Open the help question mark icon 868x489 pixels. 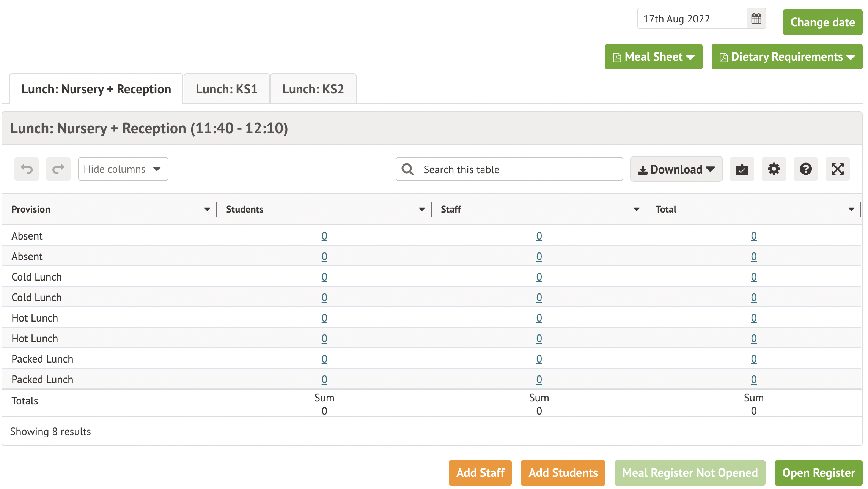pos(806,169)
